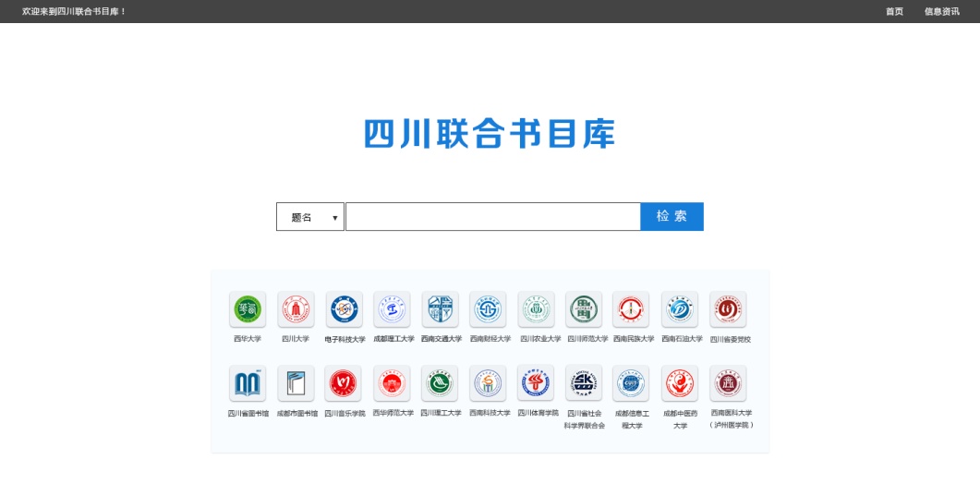Go to 首页 in top navigation
This screenshot has height=483, width=980.
pos(894,11)
